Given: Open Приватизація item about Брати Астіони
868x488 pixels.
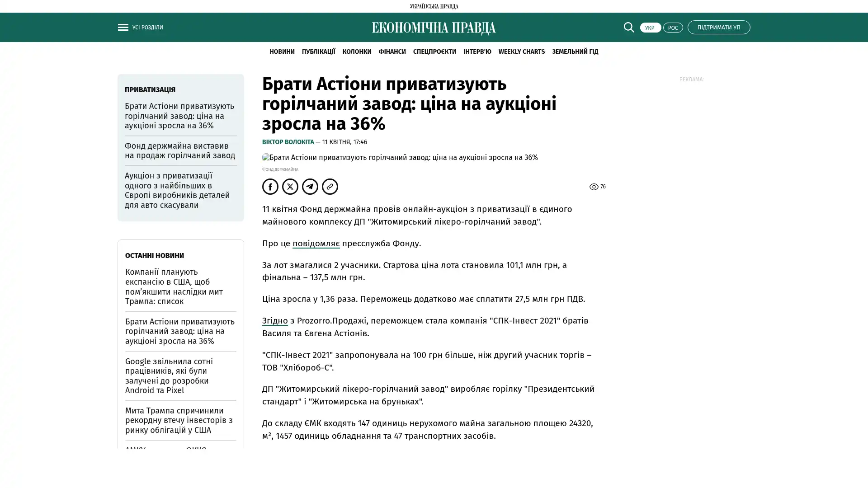Looking at the screenshot, I should pos(180,116).
